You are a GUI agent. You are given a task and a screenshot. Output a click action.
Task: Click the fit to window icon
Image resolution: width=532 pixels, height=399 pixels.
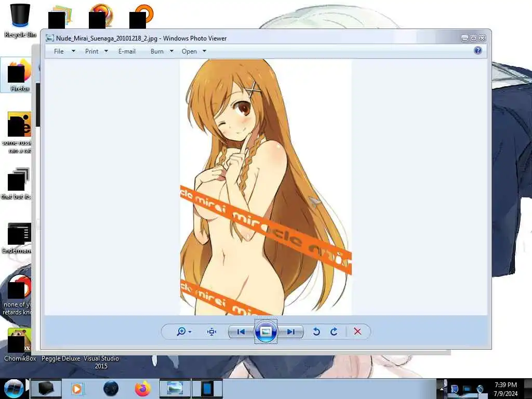tap(212, 331)
